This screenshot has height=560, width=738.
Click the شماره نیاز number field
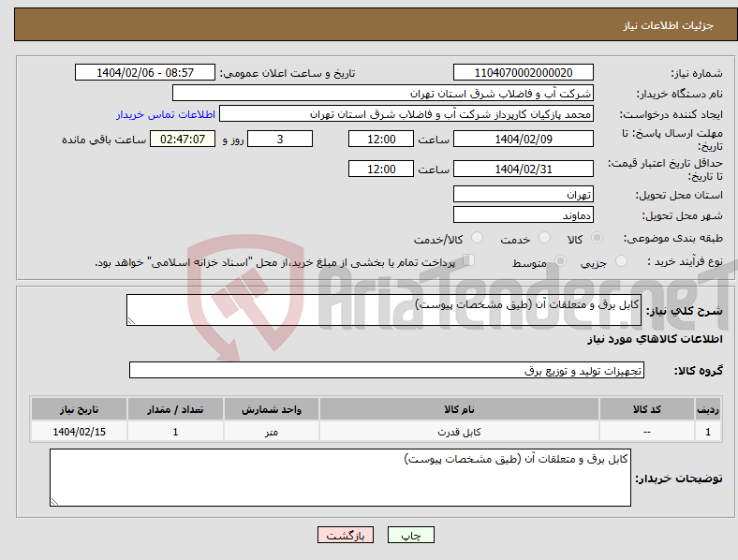click(x=524, y=72)
